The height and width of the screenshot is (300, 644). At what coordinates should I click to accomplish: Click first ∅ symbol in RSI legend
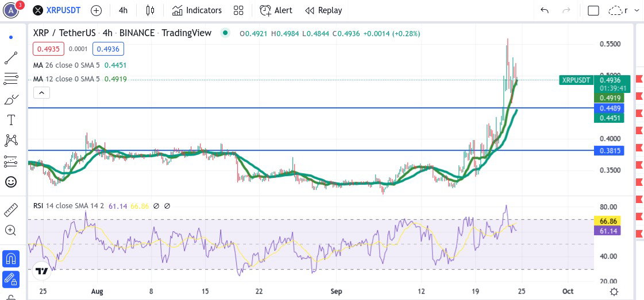[x=156, y=206]
